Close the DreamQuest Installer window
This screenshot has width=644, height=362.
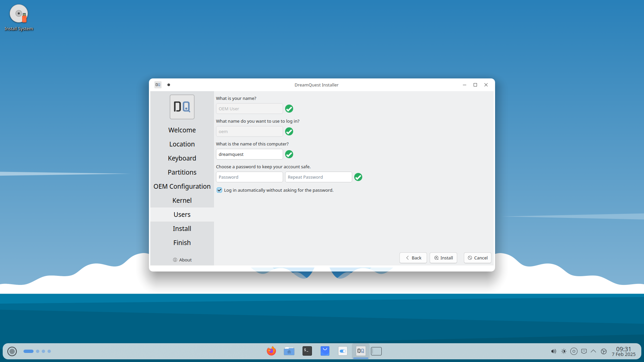[x=486, y=85]
